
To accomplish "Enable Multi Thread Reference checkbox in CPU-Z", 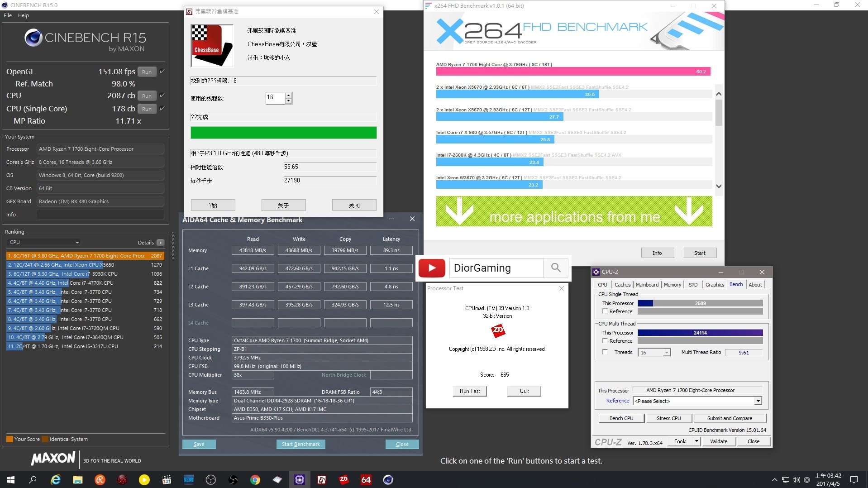I will [605, 341].
